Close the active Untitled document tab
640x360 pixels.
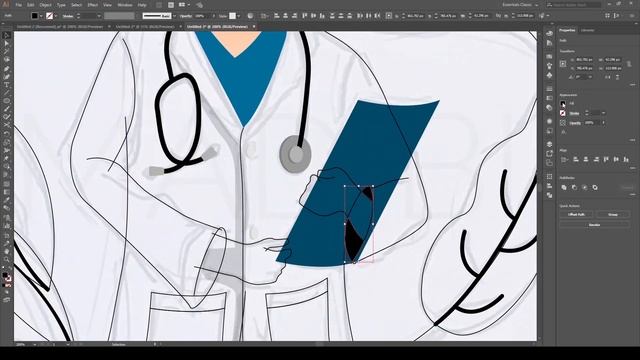point(254,27)
